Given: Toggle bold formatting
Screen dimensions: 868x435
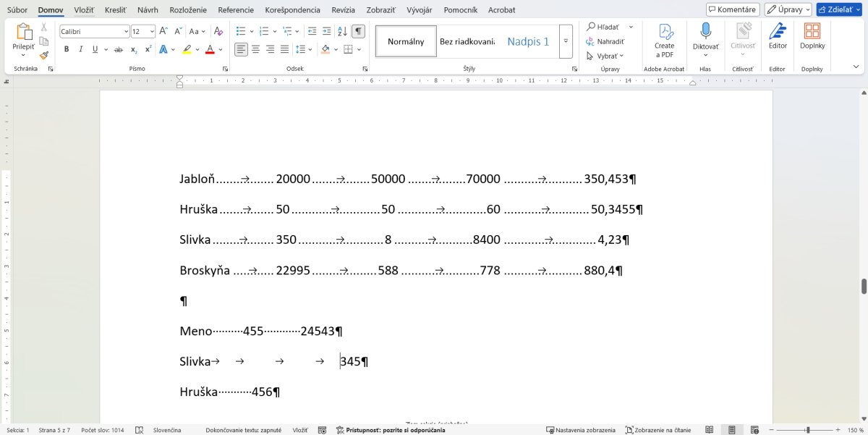Looking at the screenshot, I should coord(67,49).
